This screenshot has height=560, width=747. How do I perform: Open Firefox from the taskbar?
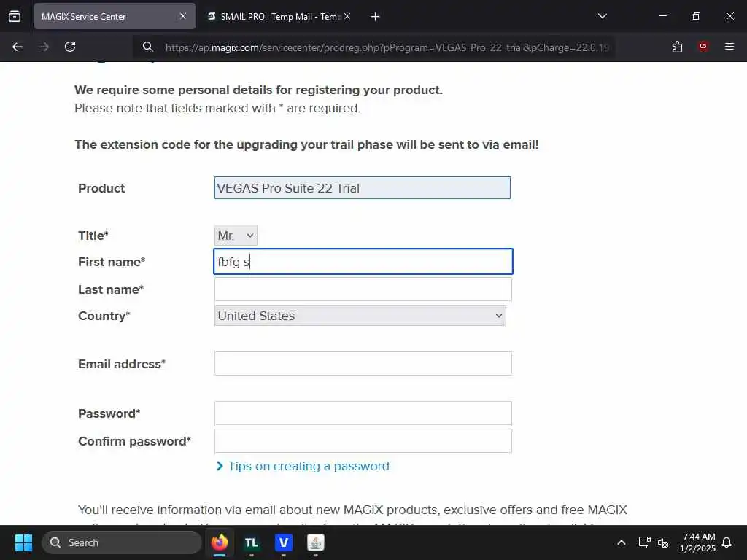220,542
